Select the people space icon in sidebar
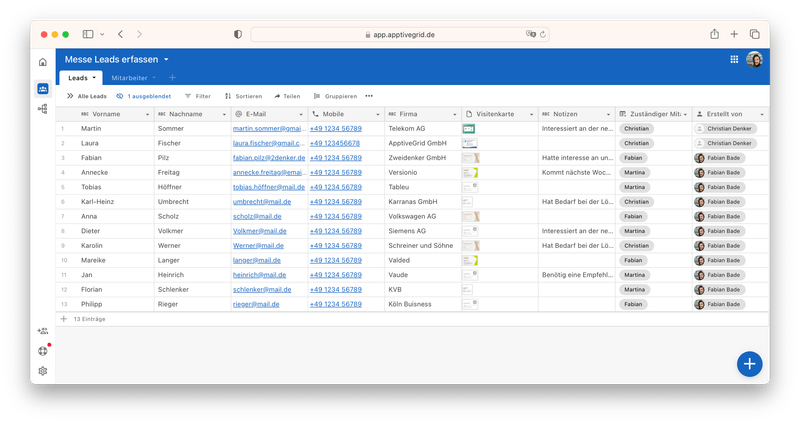The width and height of the screenshot is (800, 424). point(43,89)
